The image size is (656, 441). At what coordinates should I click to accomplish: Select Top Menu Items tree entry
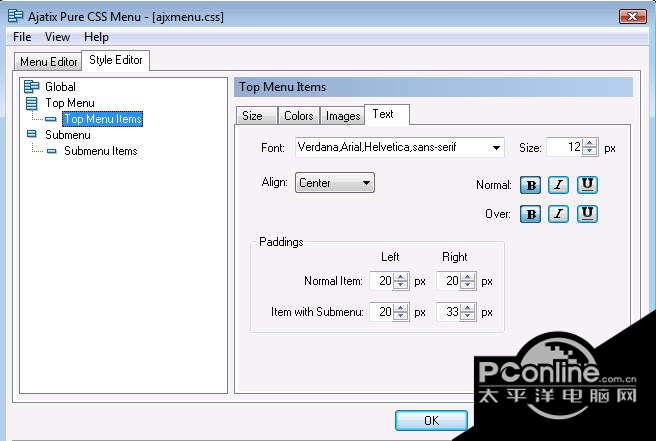point(103,119)
